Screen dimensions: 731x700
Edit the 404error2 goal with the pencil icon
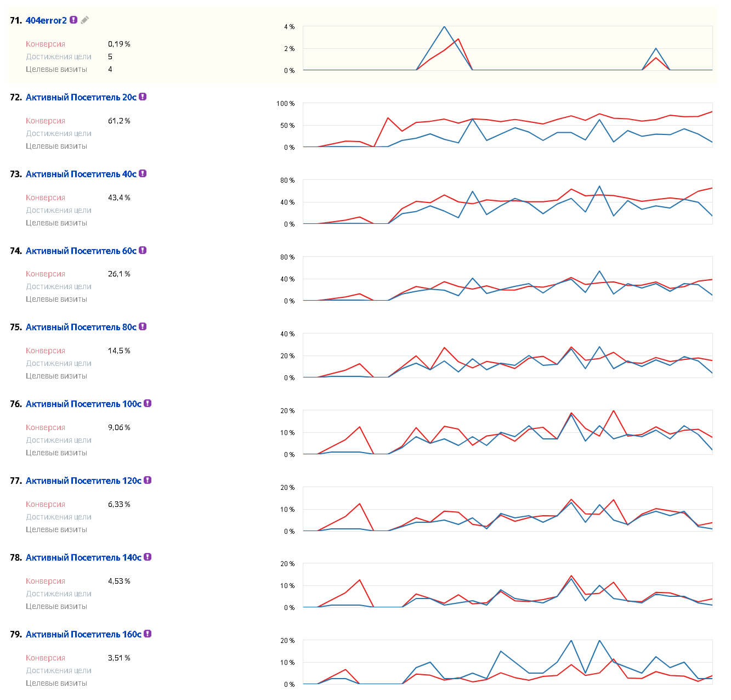pyautogui.click(x=84, y=20)
